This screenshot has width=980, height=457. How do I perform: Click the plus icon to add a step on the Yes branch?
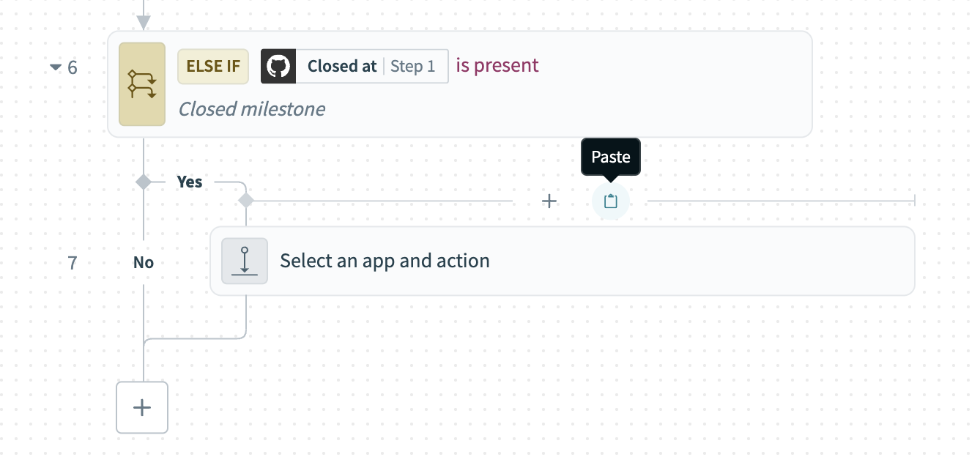click(x=549, y=201)
